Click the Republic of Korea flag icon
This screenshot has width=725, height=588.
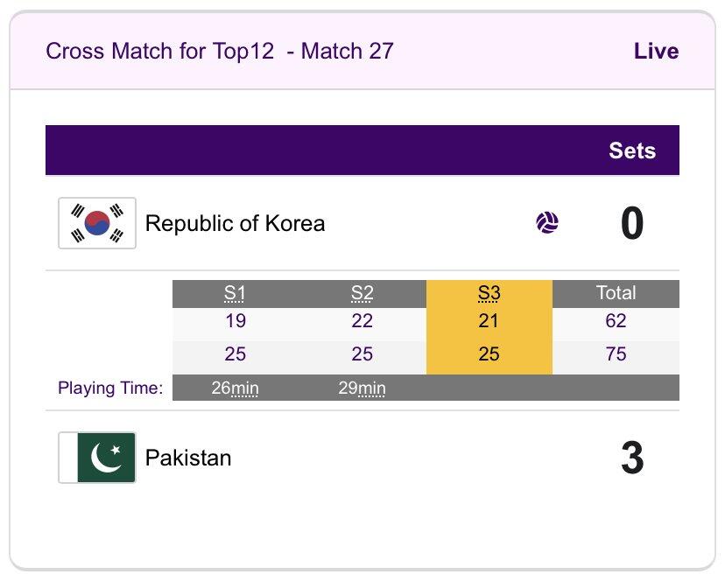(x=97, y=223)
